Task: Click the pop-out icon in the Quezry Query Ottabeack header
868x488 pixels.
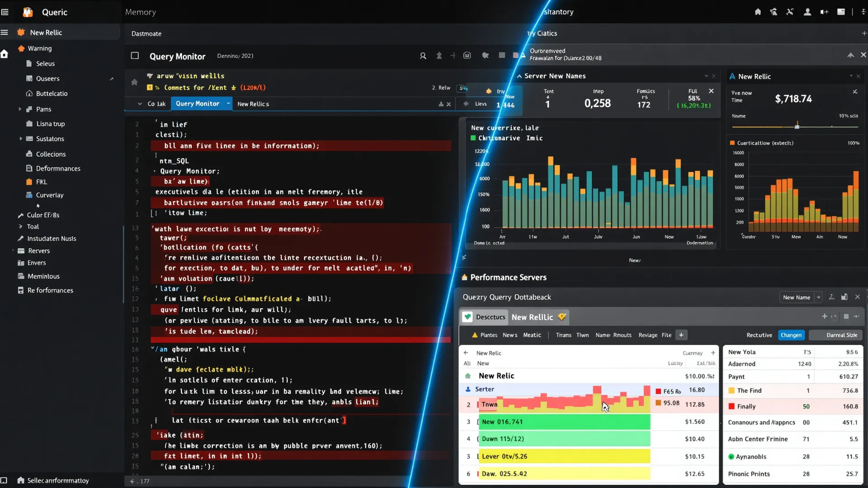Action: point(844,297)
